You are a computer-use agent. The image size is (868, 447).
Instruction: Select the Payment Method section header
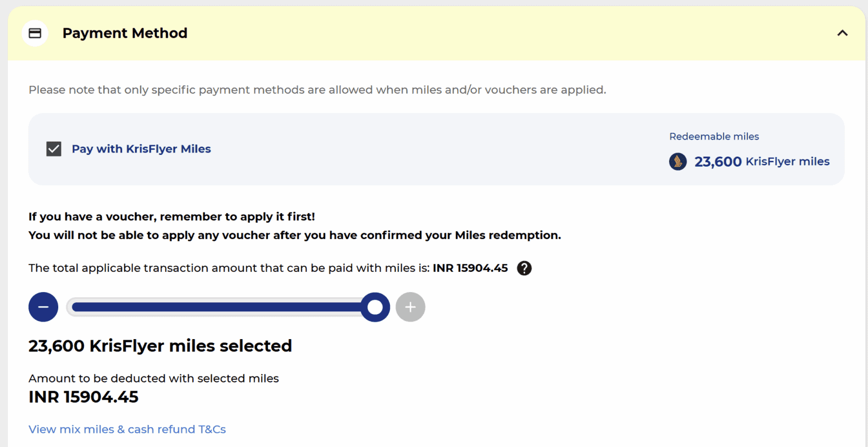124,33
